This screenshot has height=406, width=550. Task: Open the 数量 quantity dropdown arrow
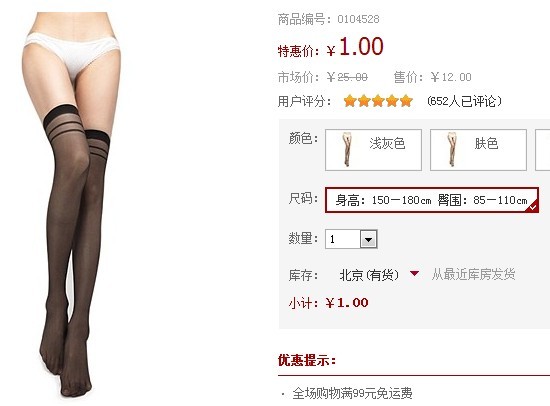point(368,239)
